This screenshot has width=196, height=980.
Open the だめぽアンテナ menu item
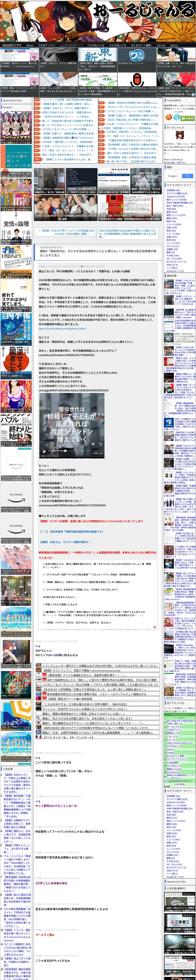[46, 45]
